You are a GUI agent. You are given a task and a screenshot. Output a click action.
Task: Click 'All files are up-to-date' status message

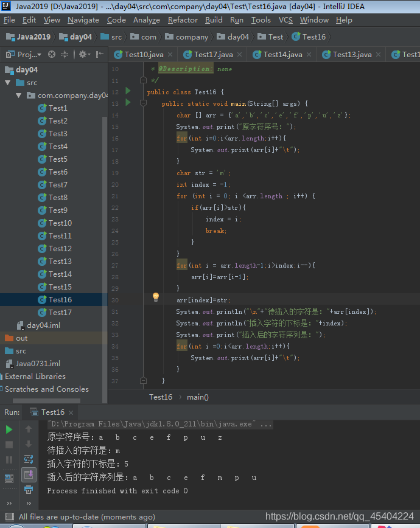coord(86,517)
